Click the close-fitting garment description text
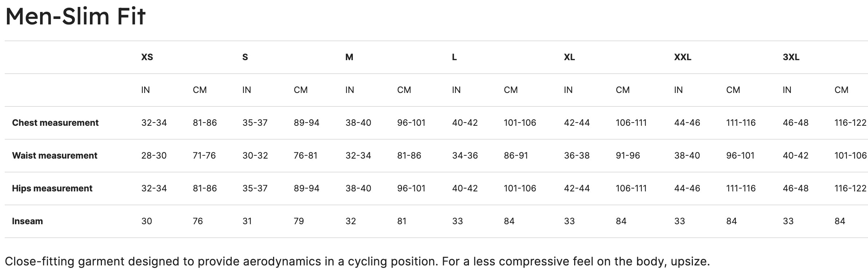The width and height of the screenshot is (868, 280). pos(357,261)
